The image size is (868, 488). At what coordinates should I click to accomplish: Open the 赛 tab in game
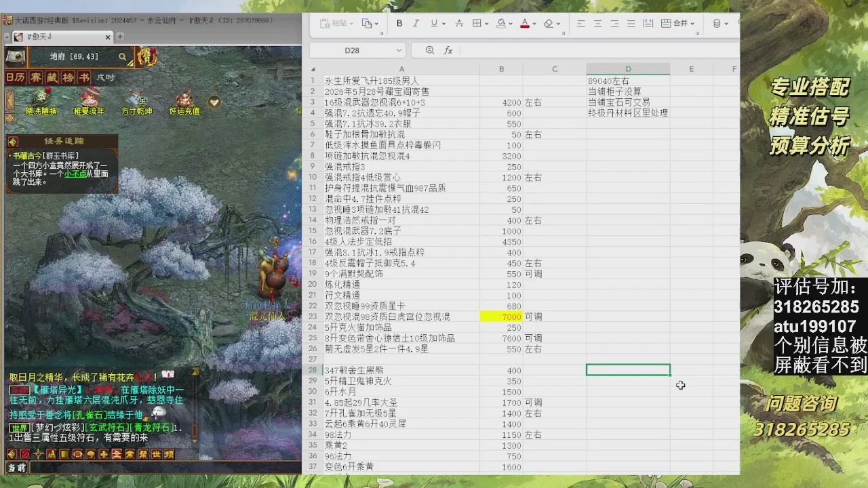[x=35, y=78]
